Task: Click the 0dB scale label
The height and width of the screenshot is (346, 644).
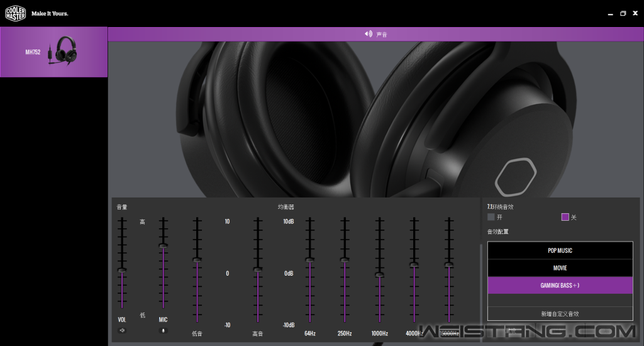Action: pos(289,273)
